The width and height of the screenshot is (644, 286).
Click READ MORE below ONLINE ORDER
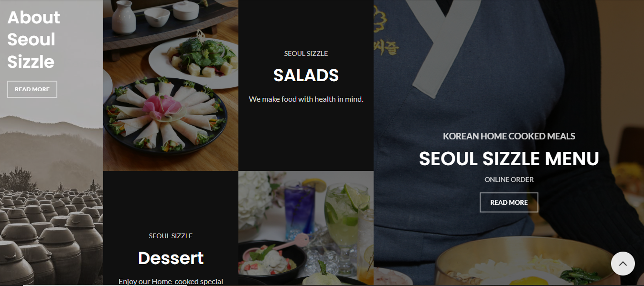[509, 202]
